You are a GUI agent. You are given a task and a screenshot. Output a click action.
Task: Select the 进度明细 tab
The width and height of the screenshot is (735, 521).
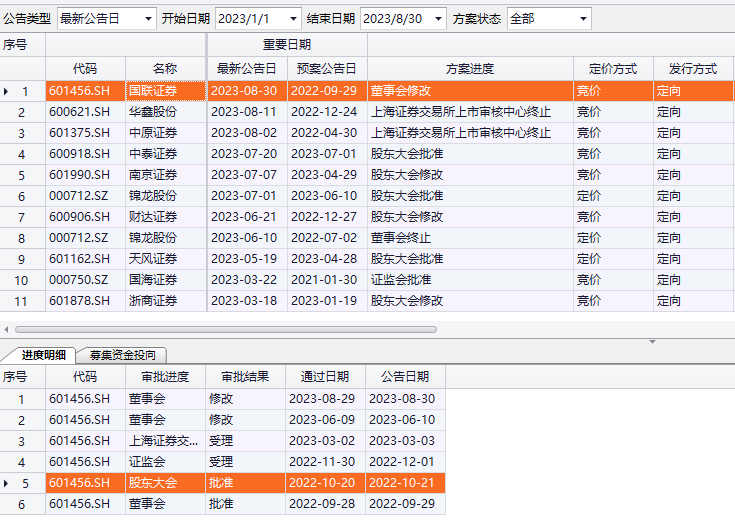[42, 355]
